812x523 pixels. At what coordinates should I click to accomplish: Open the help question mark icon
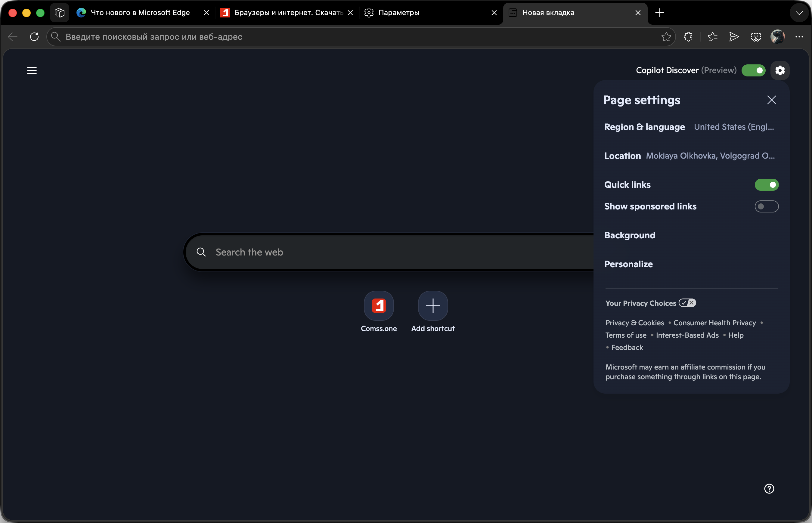(x=769, y=489)
